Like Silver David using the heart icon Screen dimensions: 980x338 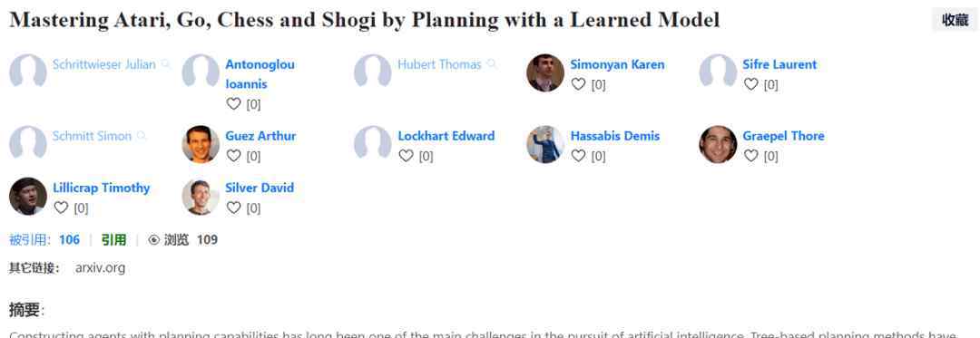(234, 208)
